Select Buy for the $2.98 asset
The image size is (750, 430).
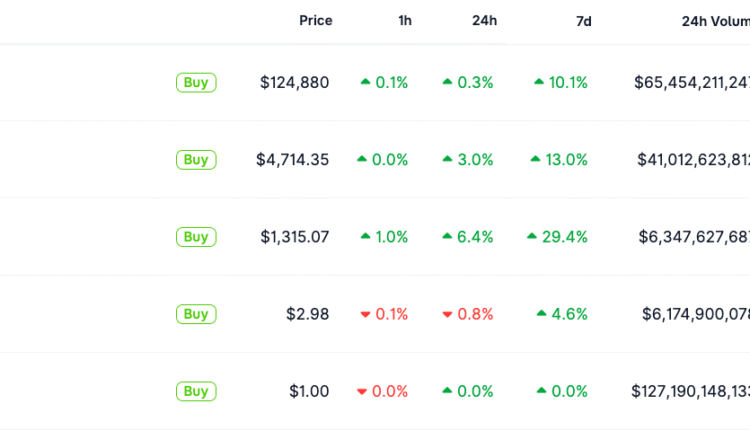tap(196, 314)
